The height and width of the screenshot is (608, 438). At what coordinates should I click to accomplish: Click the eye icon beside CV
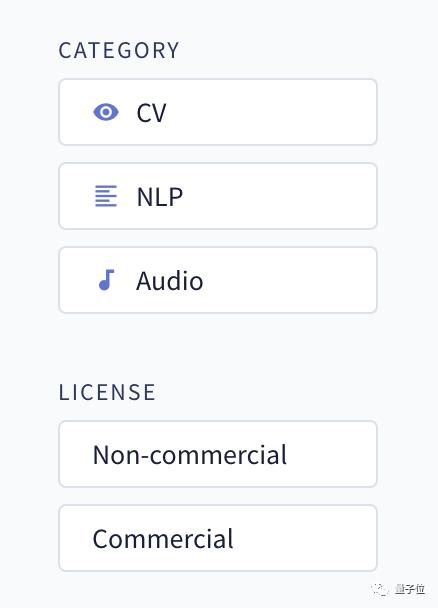[x=106, y=112]
